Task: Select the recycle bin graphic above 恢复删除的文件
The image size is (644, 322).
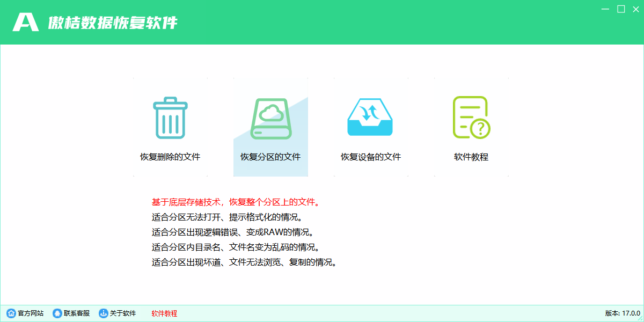Action: coord(169,118)
